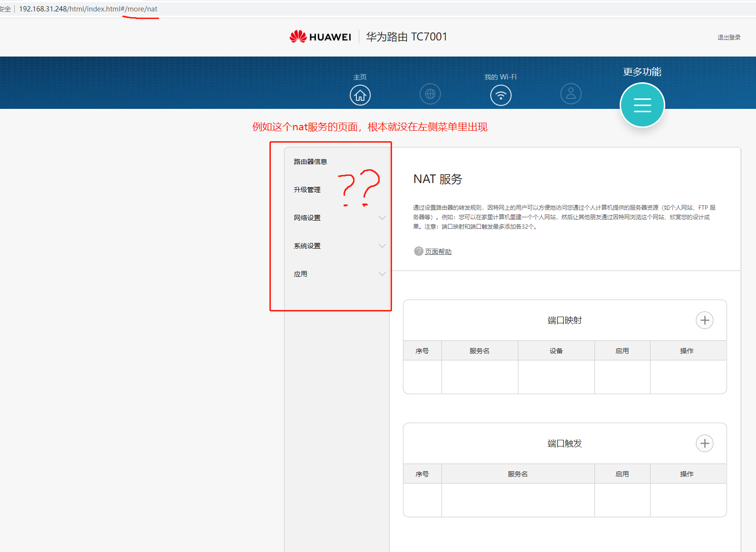Click the 序号 header in 端口映射 table

pyautogui.click(x=422, y=351)
